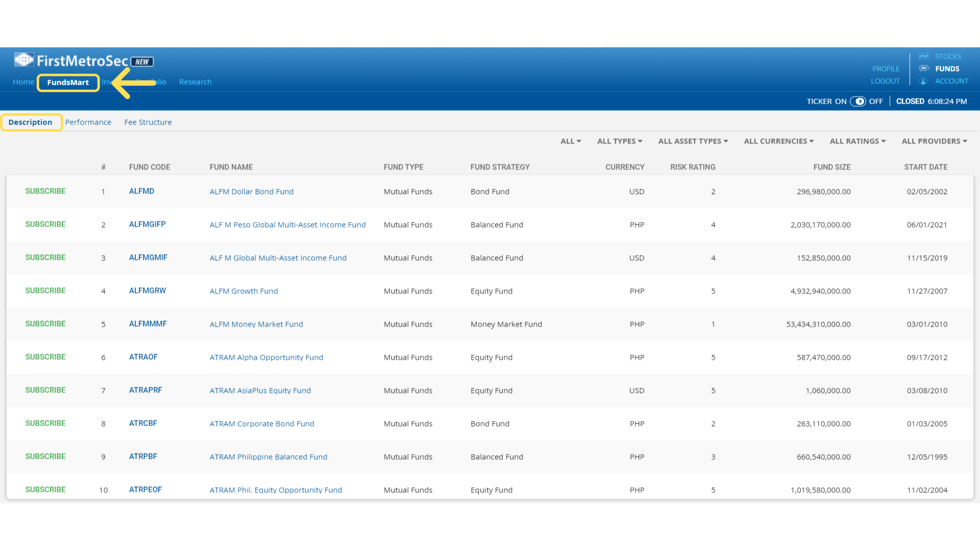Subscribe to ALFM Growth Fund
980x551 pixels.
[x=45, y=291]
